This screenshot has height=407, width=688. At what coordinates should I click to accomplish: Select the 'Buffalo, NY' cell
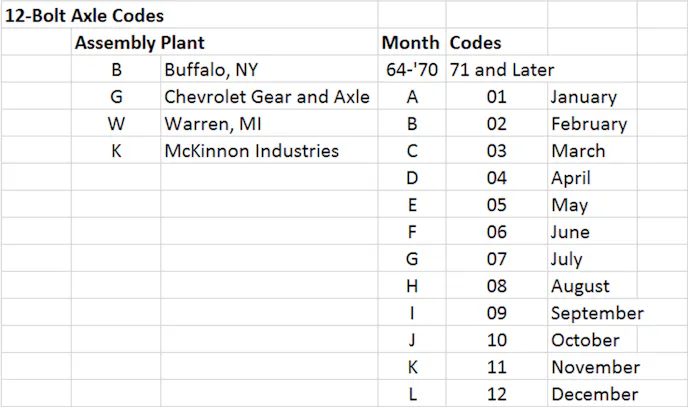pos(213,70)
